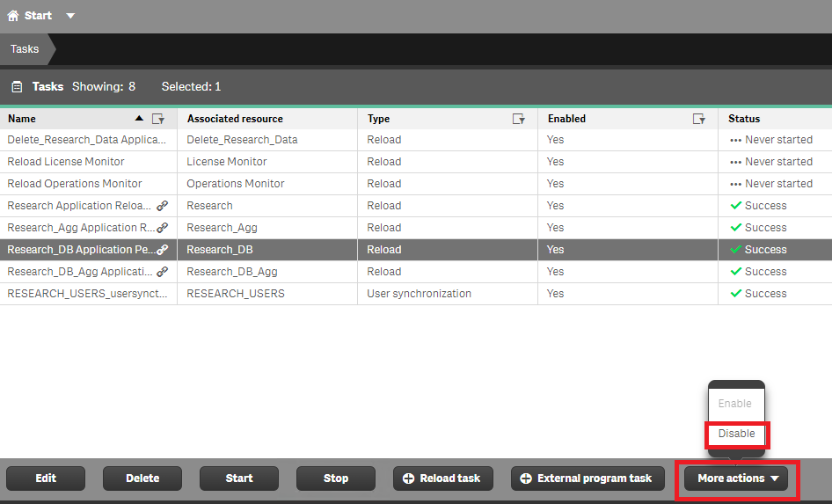This screenshot has width=832, height=504.
Task: Stop the selected task
Action: point(336,478)
